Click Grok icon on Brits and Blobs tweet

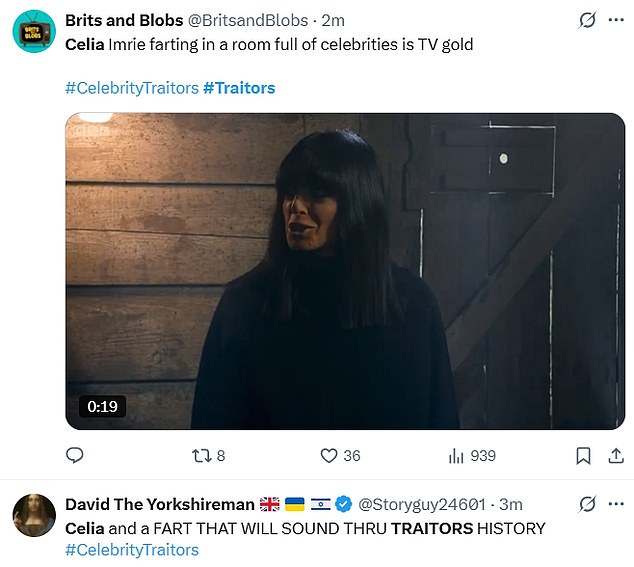588,20
